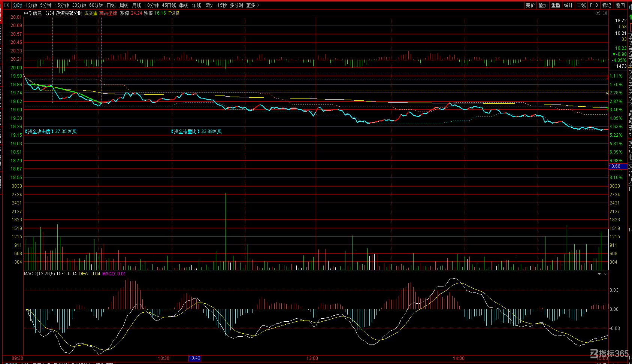The image size is (632, 364).
Task: Expand the 更多 periods menu
Action: (x=253, y=5)
